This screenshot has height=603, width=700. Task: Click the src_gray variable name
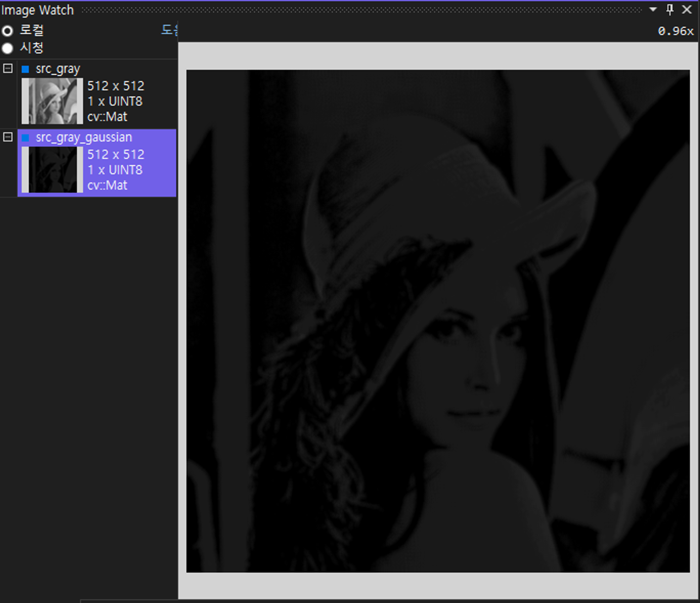(58, 69)
